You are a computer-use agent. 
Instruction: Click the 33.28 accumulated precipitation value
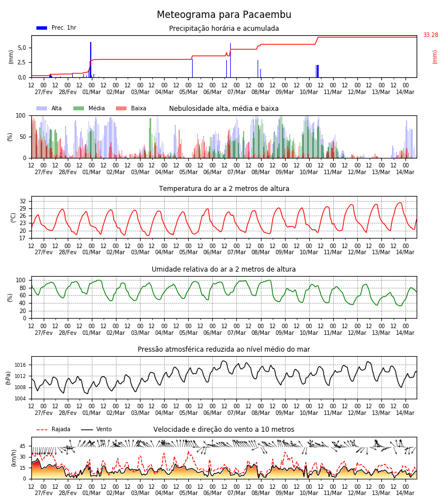click(431, 35)
